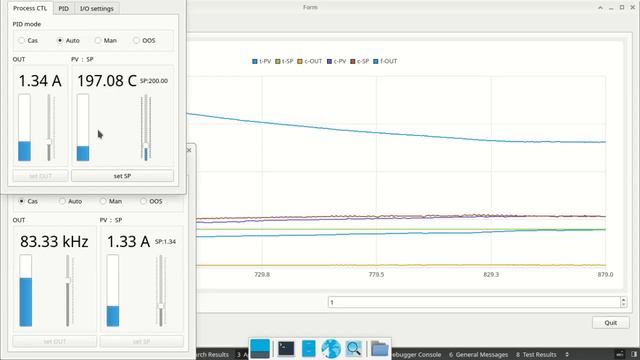
Task: Open the Test Results output pane
Action: tap(536, 355)
